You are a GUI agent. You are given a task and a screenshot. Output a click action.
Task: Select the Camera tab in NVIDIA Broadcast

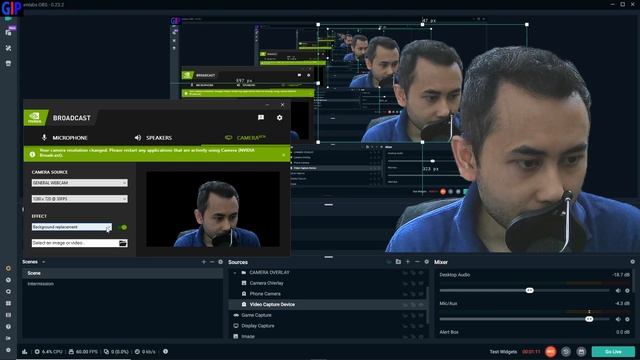coord(246,138)
